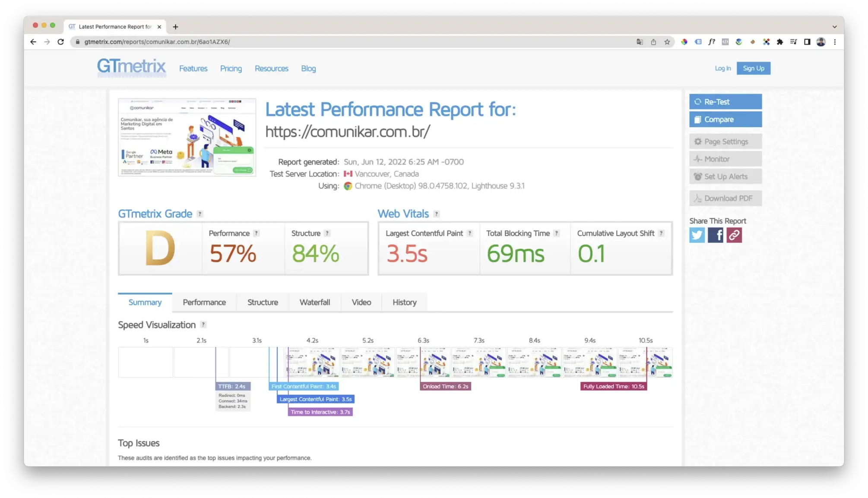The width and height of the screenshot is (868, 498).
Task: Switch to the Performance tab
Action: 204,303
